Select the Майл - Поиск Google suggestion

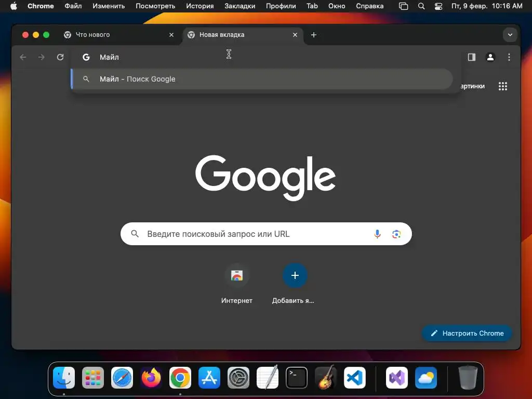(x=262, y=79)
